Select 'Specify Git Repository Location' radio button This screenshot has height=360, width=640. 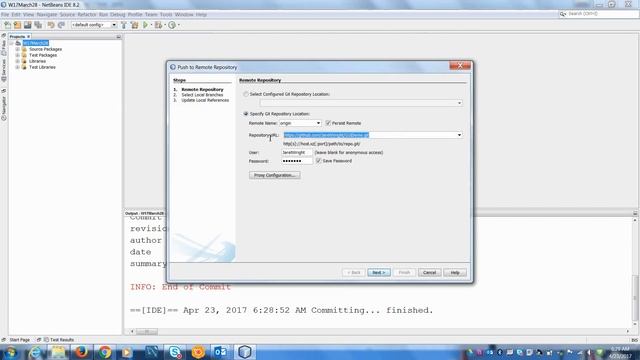pyautogui.click(x=246, y=113)
